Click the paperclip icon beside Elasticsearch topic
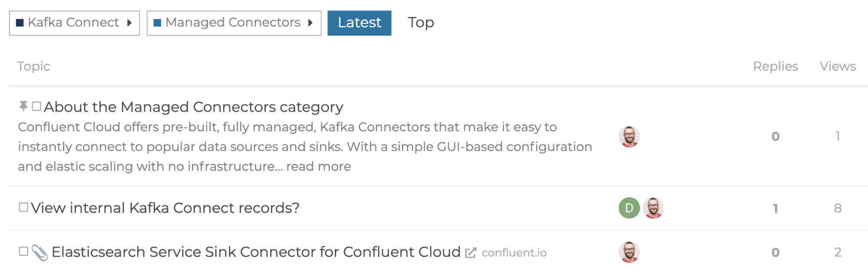868x274 pixels. point(40,253)
